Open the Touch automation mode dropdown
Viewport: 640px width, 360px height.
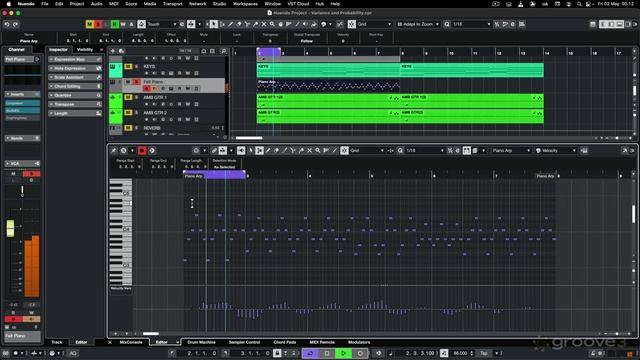click(x=162, y=24)
